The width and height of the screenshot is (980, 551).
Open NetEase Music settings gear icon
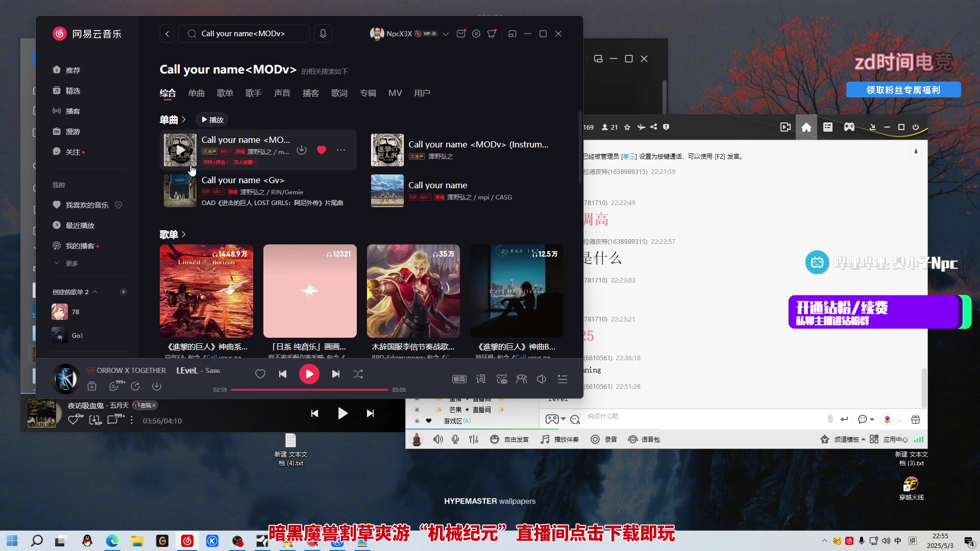476,34
